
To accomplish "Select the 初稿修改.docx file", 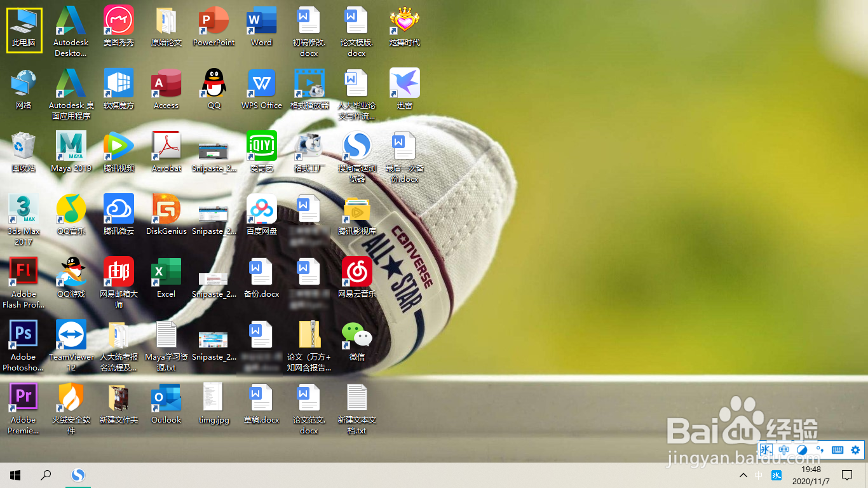I will point(309,32).
